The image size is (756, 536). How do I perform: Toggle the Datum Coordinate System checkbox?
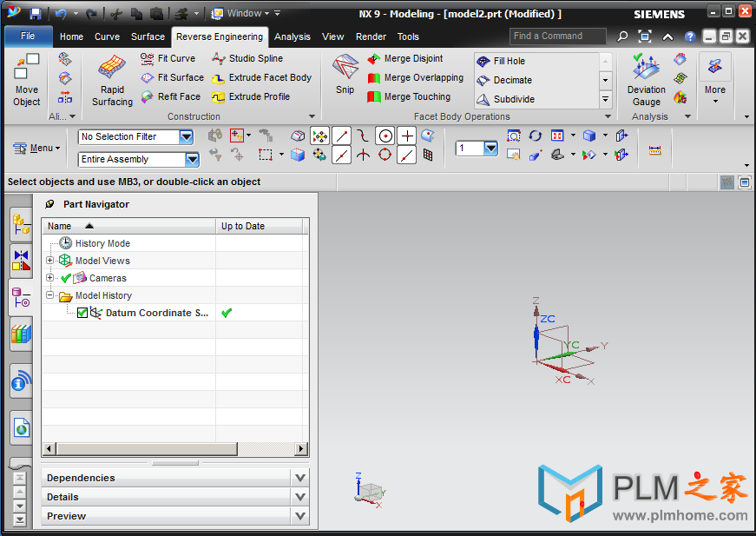82,313
